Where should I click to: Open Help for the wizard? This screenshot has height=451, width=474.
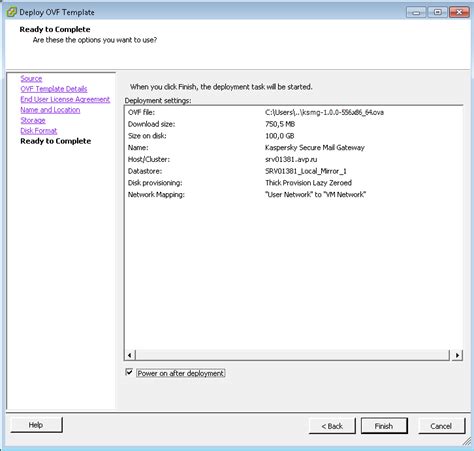36,425
